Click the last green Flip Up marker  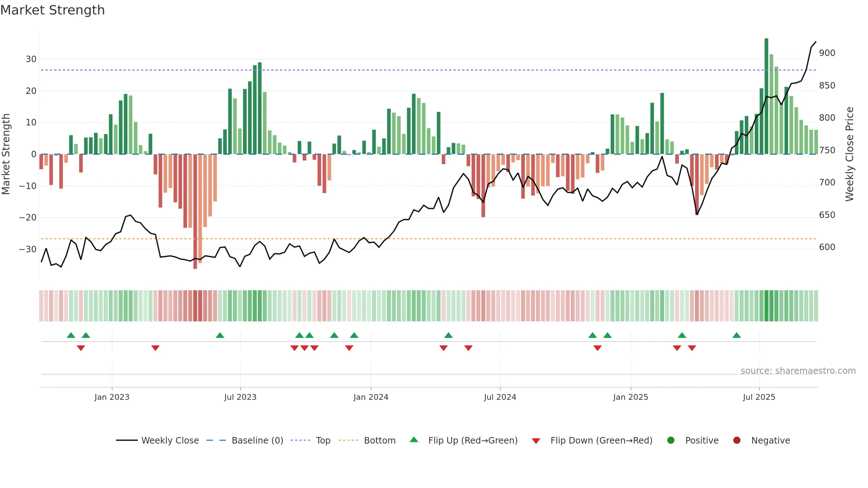pyautogui.click(x=737, y=335)
